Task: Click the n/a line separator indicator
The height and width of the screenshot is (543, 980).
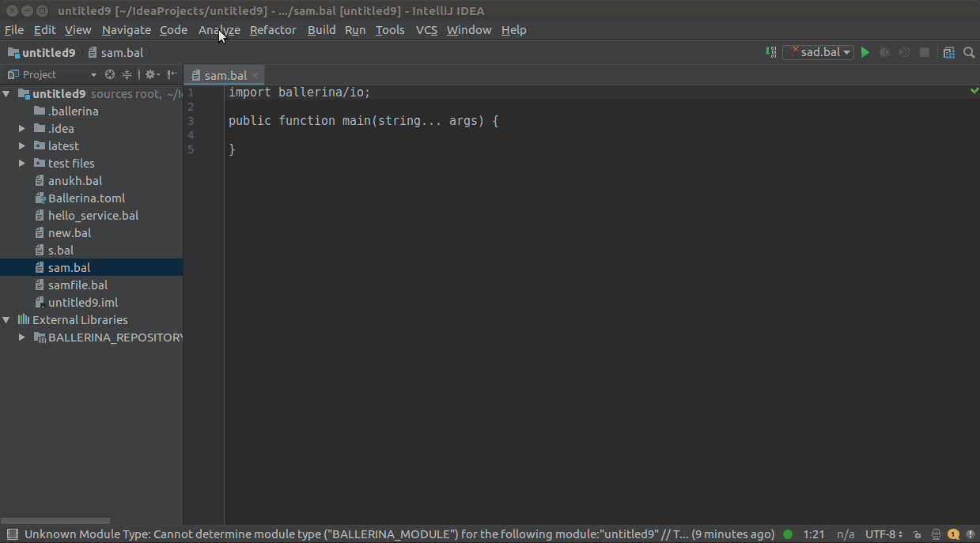Action: coord(846,534)
